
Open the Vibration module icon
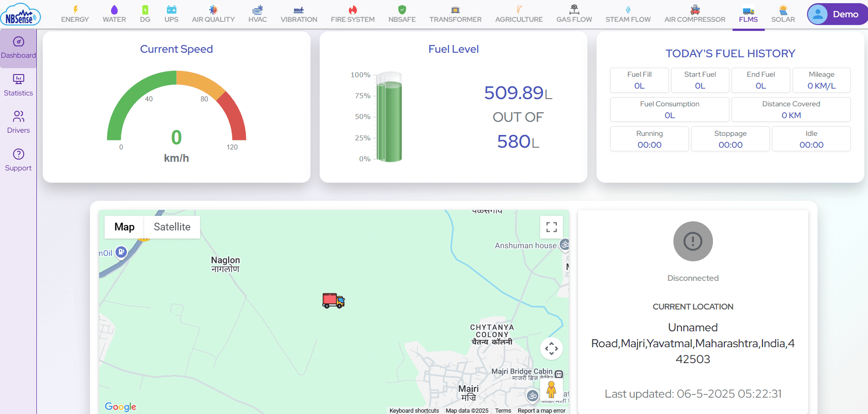tap(299, 10)
